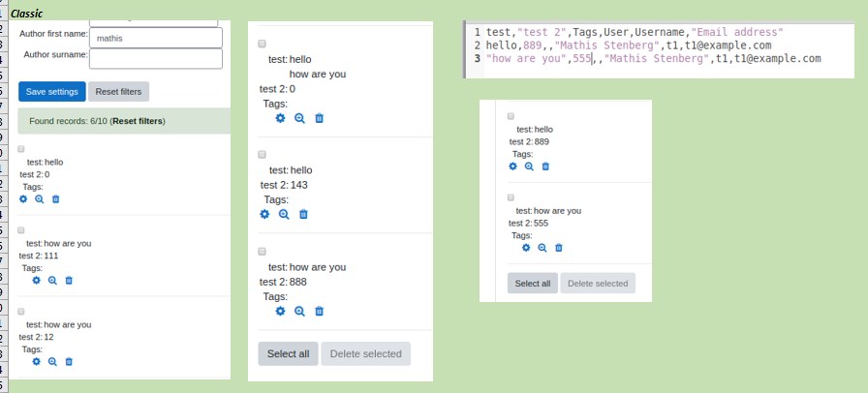Select the checkbox of record test 2: 888
868x393 pixels.
pos(262,252)
